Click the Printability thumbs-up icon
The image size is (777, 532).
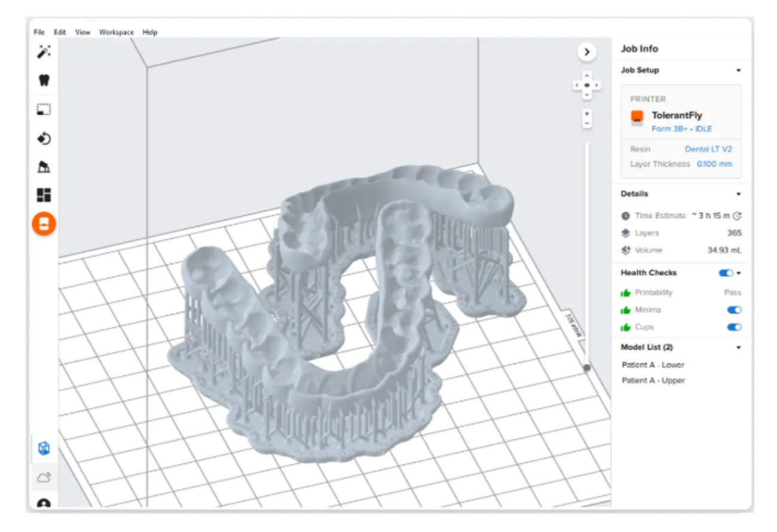click(x=626, y=293)
